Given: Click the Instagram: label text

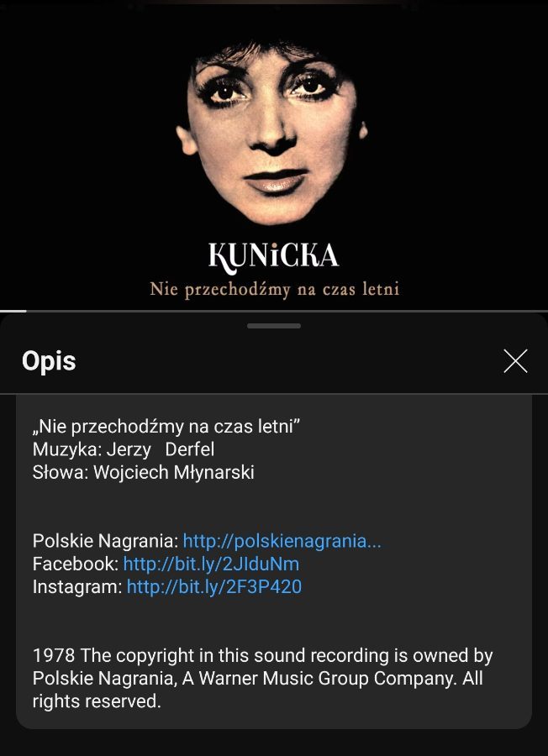Looking at the screenshot, I should (x=77, y=586).
